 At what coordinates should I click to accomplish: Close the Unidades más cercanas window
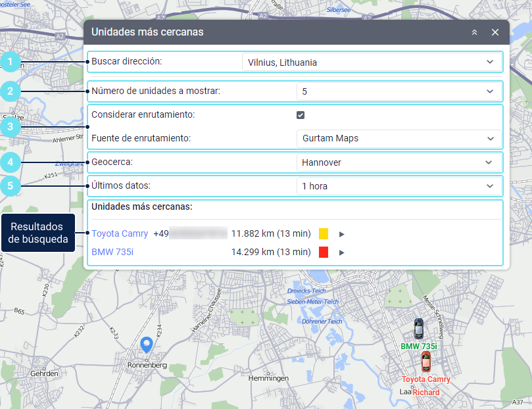pos(495,32)
